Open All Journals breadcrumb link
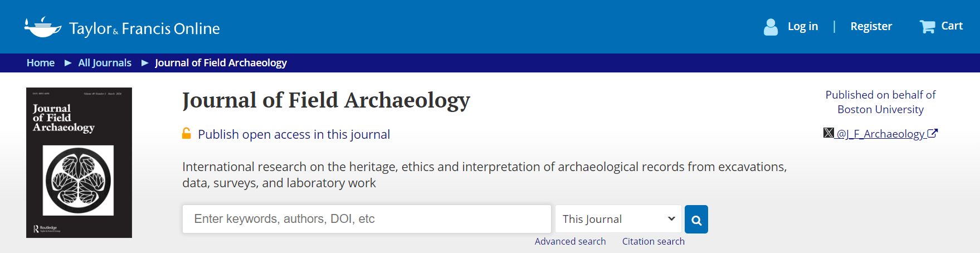 click(x=105, y=63)
